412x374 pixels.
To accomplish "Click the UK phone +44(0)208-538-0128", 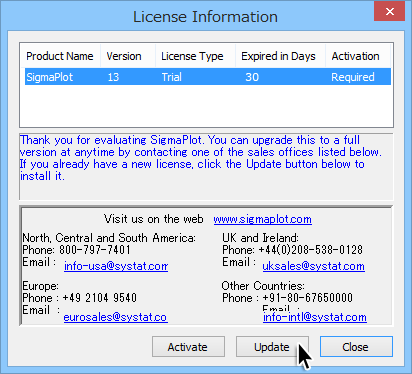I will [310, 250].
